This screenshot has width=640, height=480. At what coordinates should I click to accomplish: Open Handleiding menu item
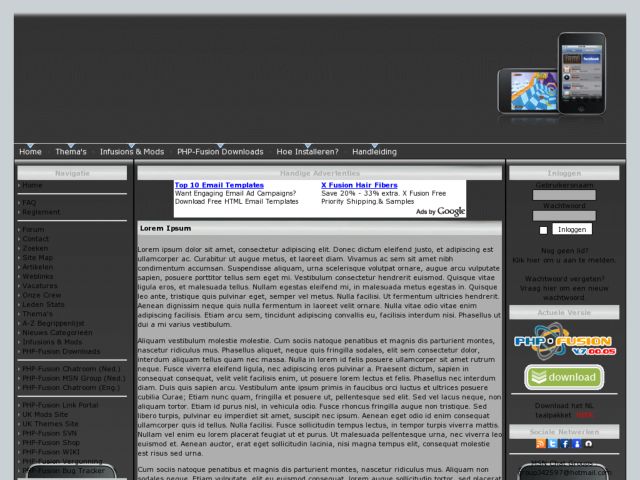pyautogui.click(x=374, y=152)
